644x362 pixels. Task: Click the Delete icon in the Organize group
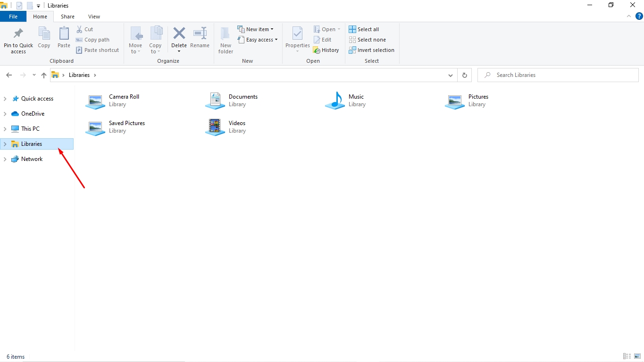point(179,34)
